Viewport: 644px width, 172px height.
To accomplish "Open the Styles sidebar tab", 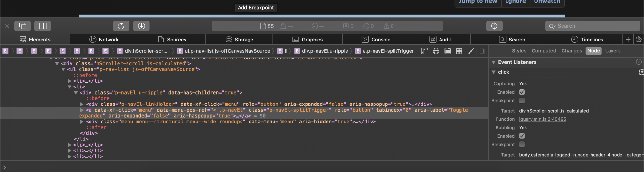I will [519, 51].
